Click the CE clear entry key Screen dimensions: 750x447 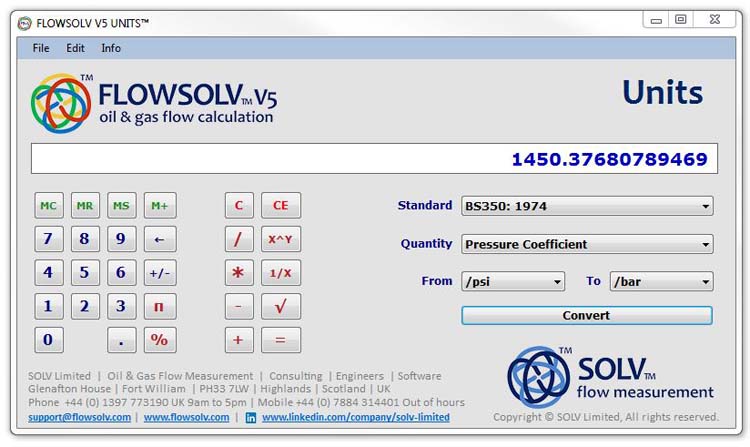point(281,206)
